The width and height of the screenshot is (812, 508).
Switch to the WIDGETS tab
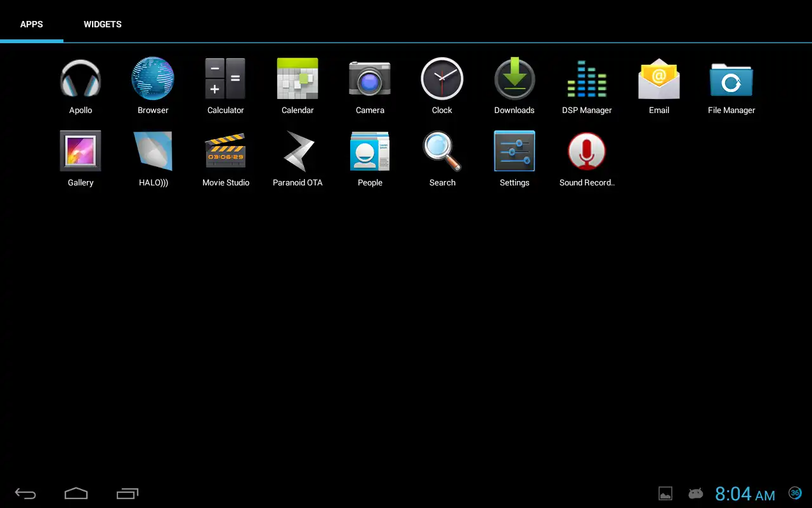tap(103, 24)
